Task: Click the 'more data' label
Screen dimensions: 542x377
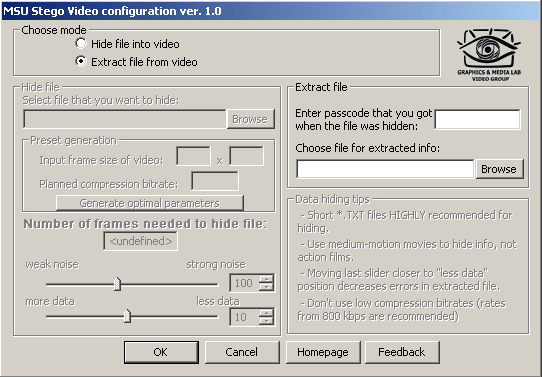Action: [50, 301]
